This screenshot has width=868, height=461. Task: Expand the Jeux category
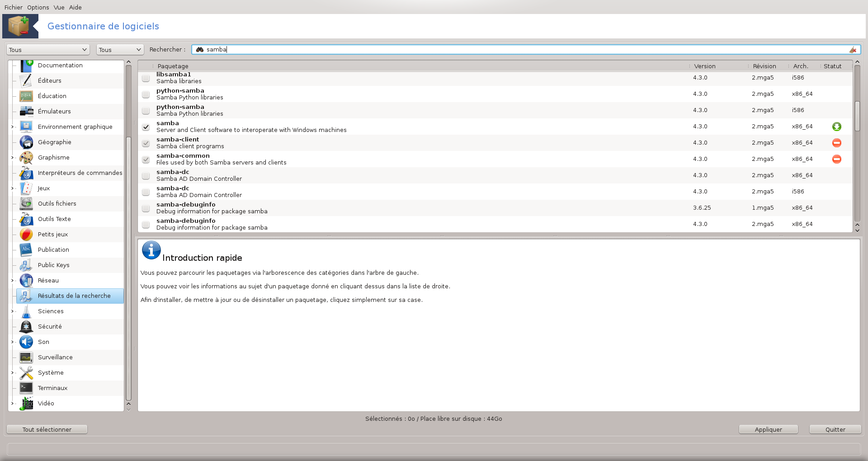pyautogui.click(x=13, y=188)
